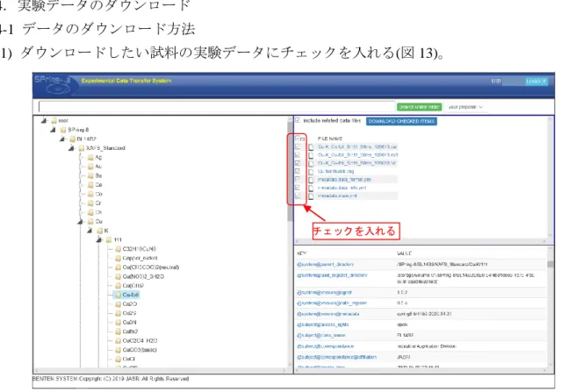
Task: Select the Cs folder label
Action: tap(98, 212)
